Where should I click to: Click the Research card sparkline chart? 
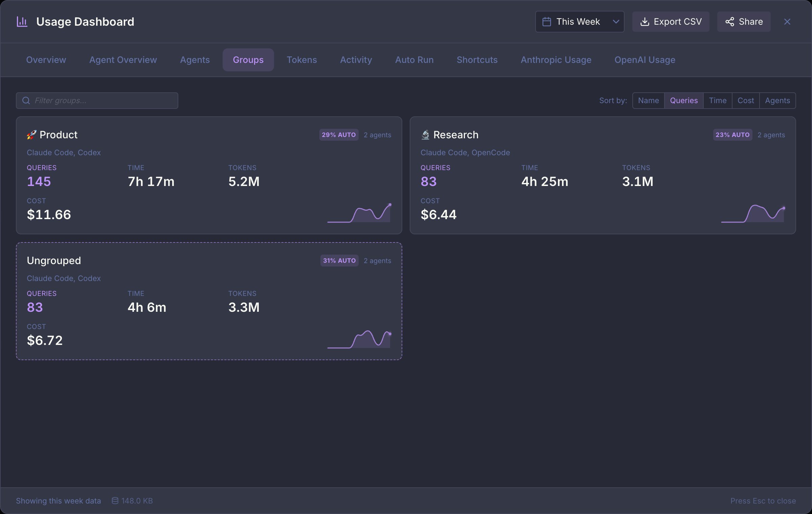(x=753, y=213)
